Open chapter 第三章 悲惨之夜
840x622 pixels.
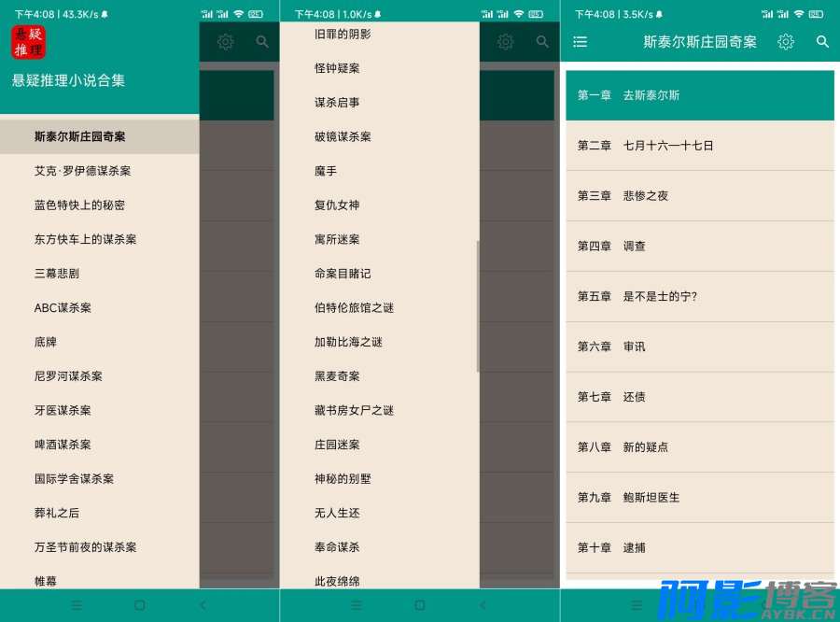[x=699, y=196]
